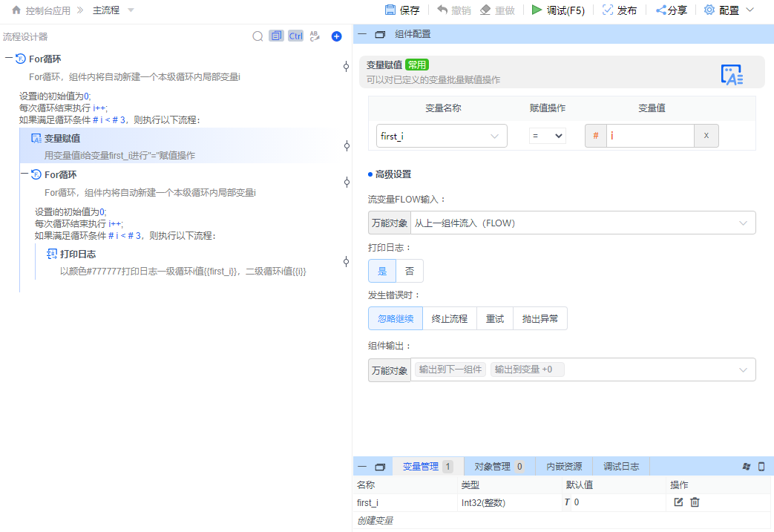774x532 pixels.
Task: Maximize the bottom variable panel window icon
Action: pos(380,467)
